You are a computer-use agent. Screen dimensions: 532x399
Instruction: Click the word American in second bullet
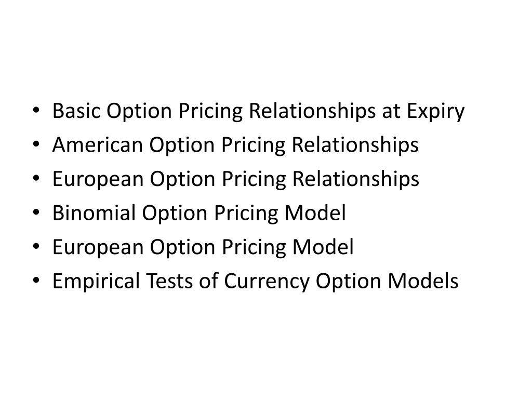click(x=97, y=145)
